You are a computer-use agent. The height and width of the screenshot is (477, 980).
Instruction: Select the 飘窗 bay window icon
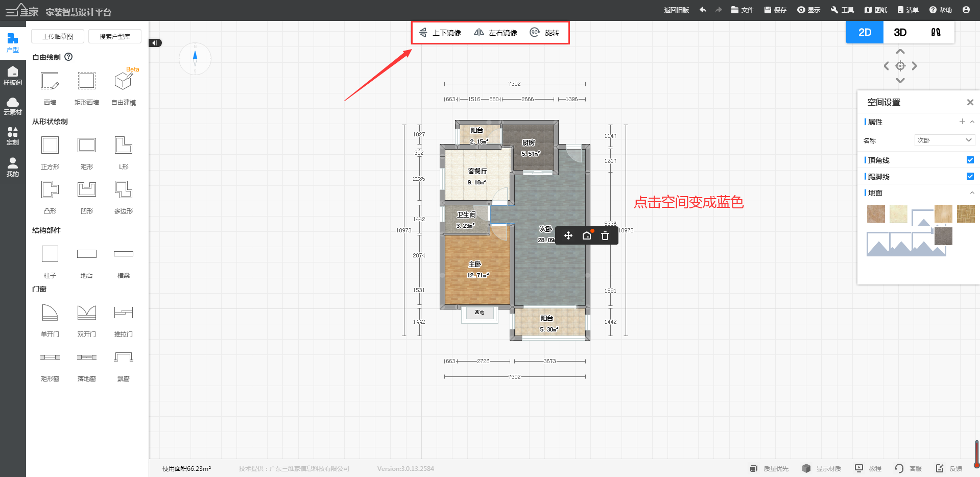point(123,357)
